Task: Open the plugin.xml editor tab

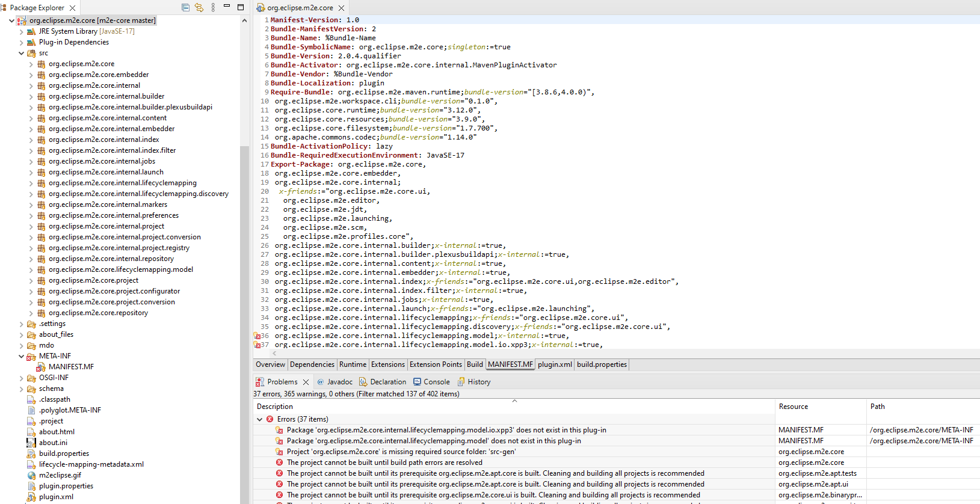Action: (555, 364)
